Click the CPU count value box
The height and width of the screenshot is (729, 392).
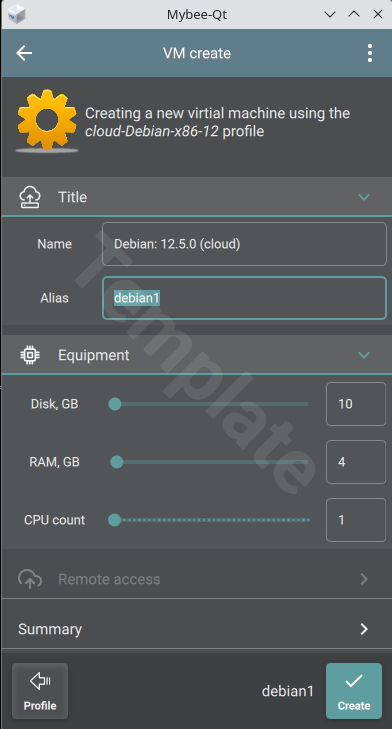[x=356, y=520]
